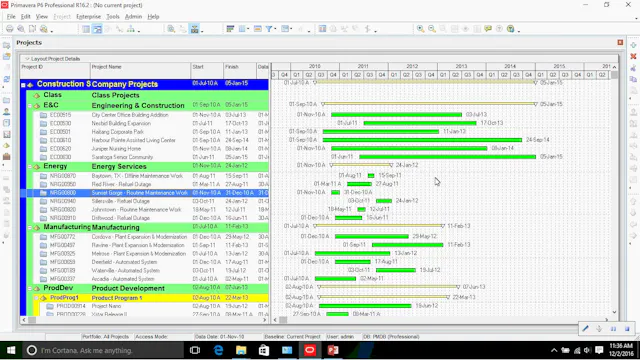Click the red Delete X icon on right bar
Viewport: 640px width, 360px height.
633,56
